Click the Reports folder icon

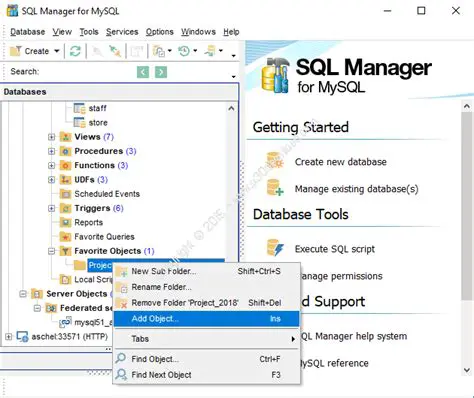[66, 223]
